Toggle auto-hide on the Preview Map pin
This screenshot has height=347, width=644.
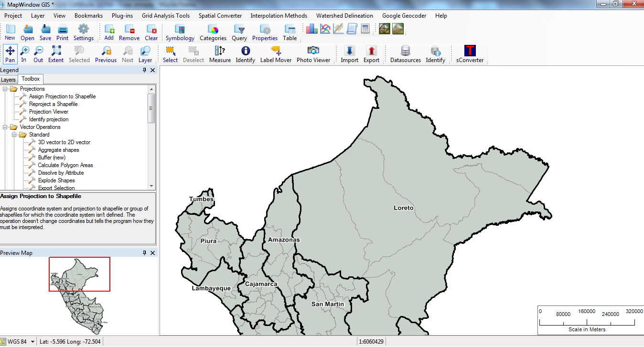pyautogui.click(x=144, y=252)
